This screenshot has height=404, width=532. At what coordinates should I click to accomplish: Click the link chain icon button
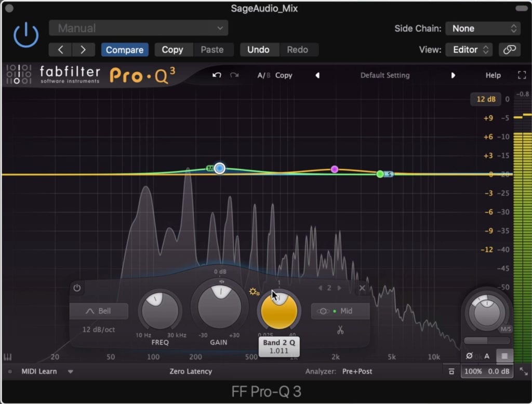(x=509, y=50)
